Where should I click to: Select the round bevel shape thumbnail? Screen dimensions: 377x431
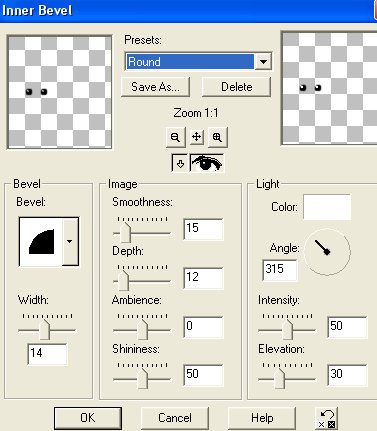41,242
